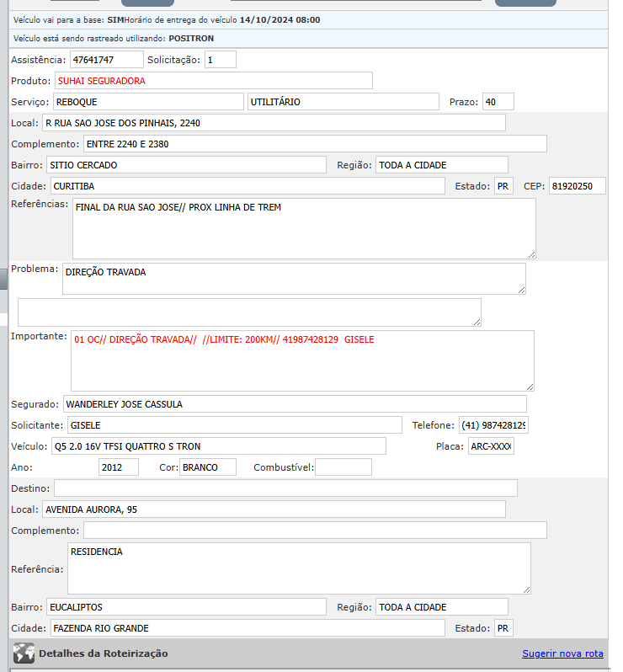The width and height of the screenshot is (623, 672).
Task: Select the Prazo field
Action: (x=498, y=102)
